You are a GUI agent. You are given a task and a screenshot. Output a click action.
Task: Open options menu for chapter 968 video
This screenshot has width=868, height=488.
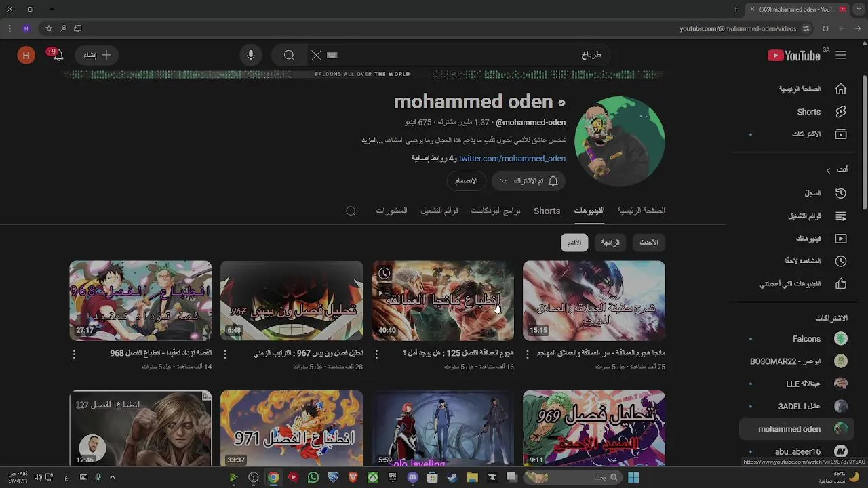click(x=74, y=354)
